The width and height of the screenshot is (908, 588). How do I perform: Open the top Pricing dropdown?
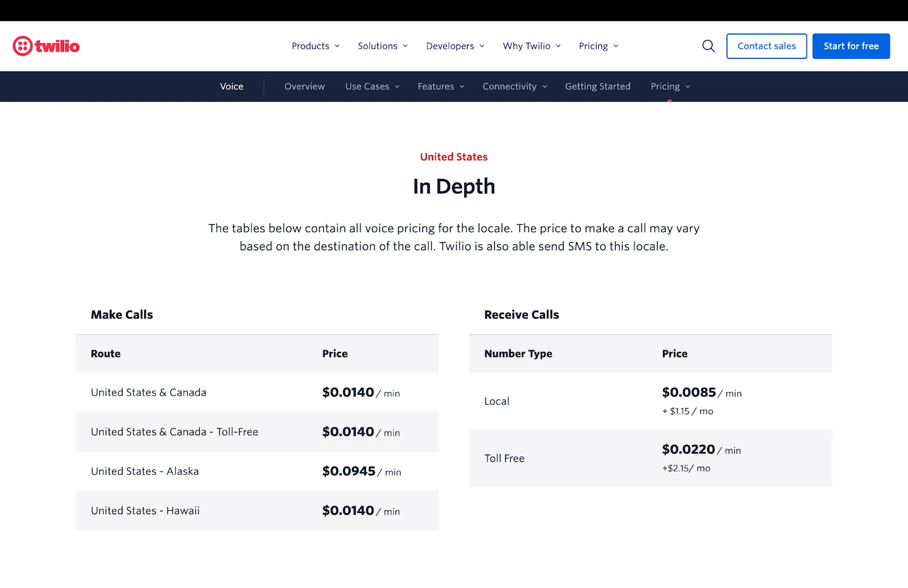(599, 46)
